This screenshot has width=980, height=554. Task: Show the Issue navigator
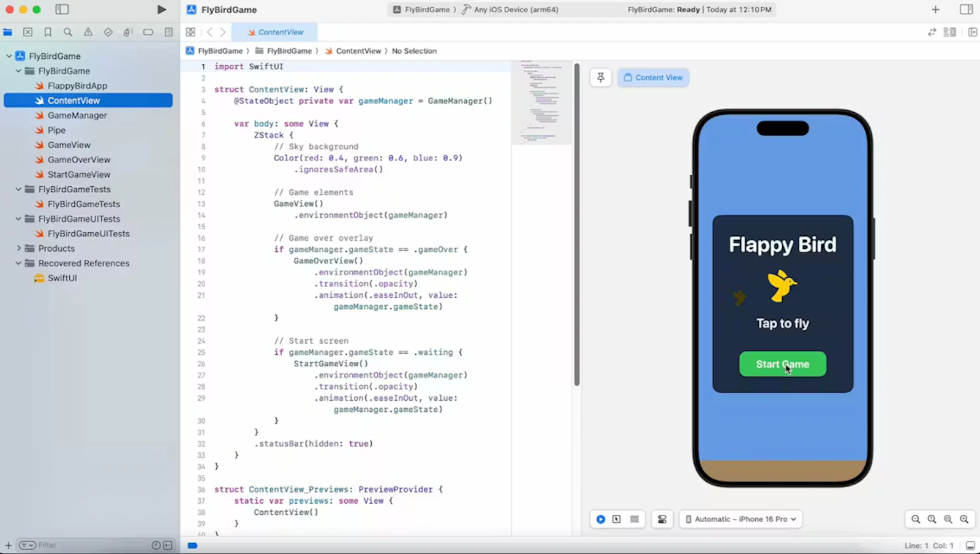pos(88,32)
